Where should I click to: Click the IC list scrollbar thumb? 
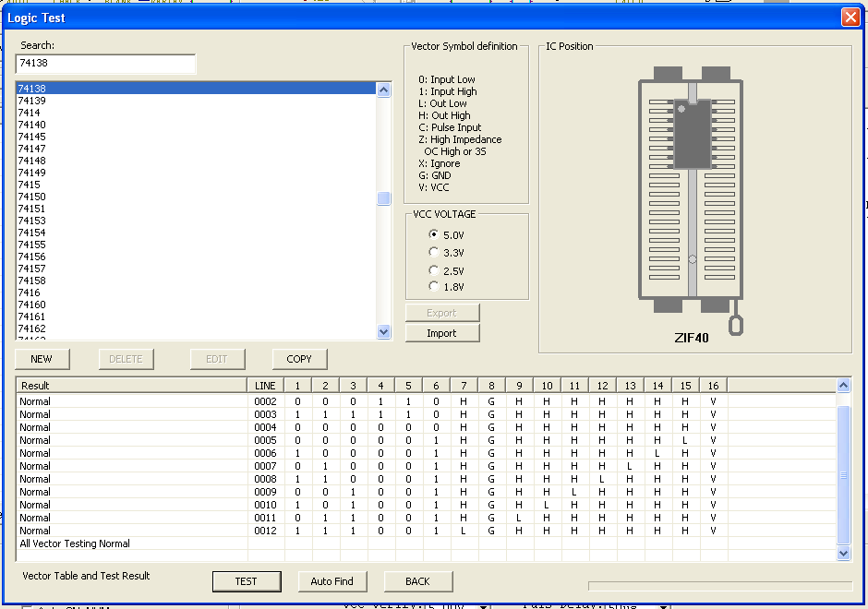[383, 198]
